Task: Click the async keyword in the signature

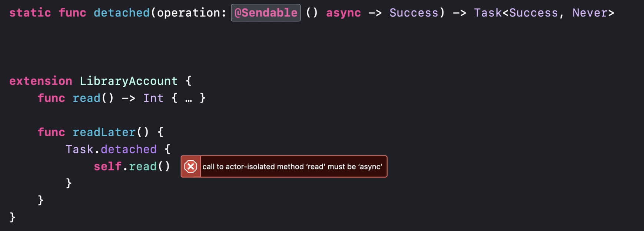Action: click(x=343, y=13)
